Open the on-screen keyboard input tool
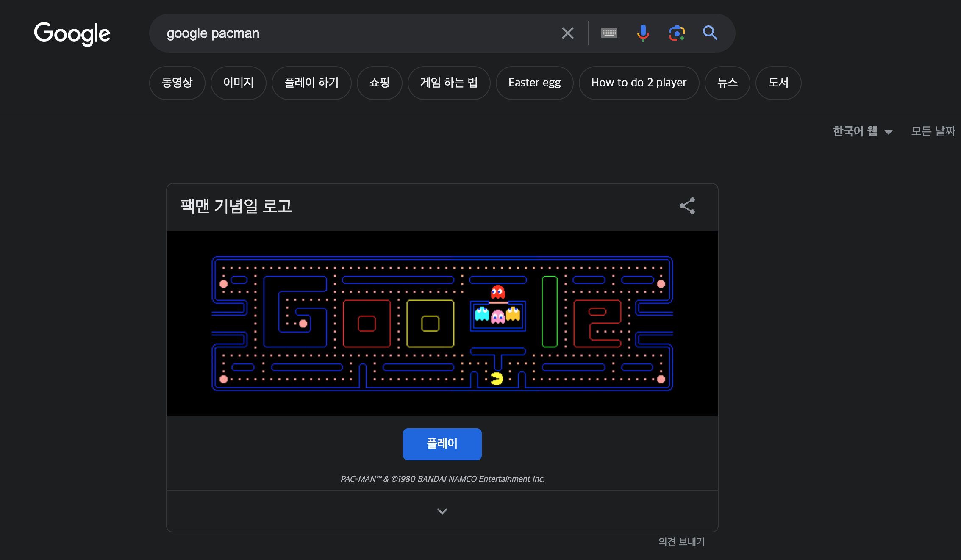Screen dimensions: 961x560 (609, 33)
